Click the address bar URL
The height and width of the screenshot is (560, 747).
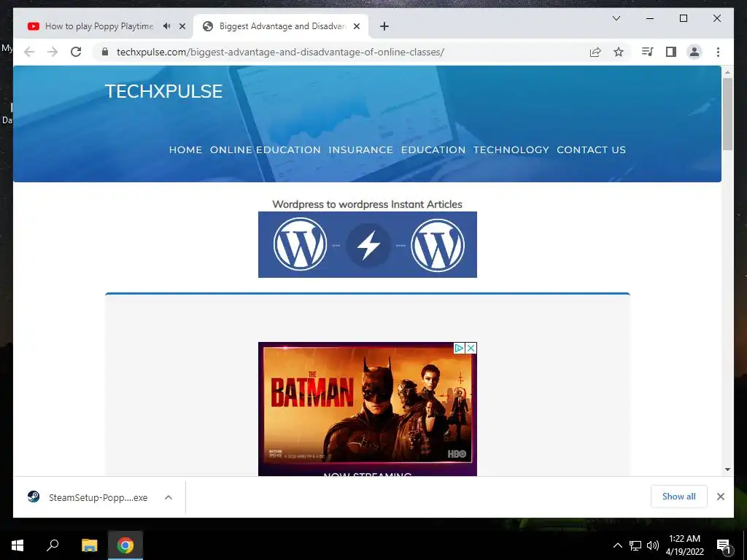280,52
